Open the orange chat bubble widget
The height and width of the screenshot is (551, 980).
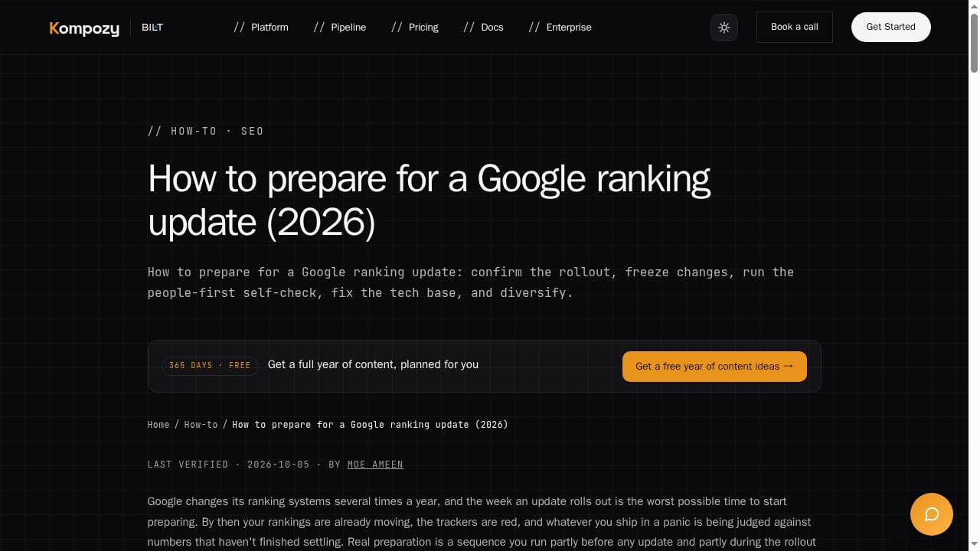click(x=932, y=514)
